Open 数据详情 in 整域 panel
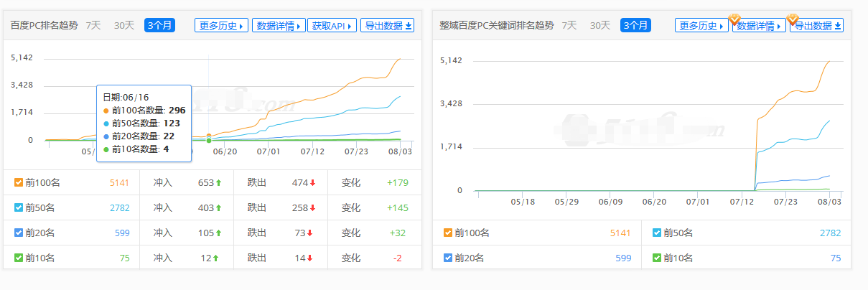This screenshot has height=290, width=868. coord(758,25)
